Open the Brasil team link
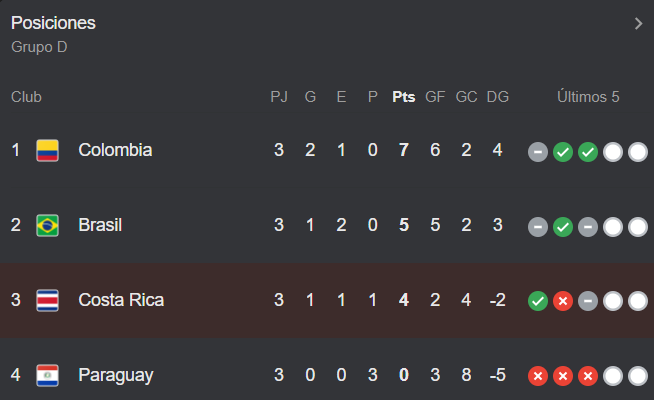The height and width of the screenshot is (400, 654). [x=100, y=225]
